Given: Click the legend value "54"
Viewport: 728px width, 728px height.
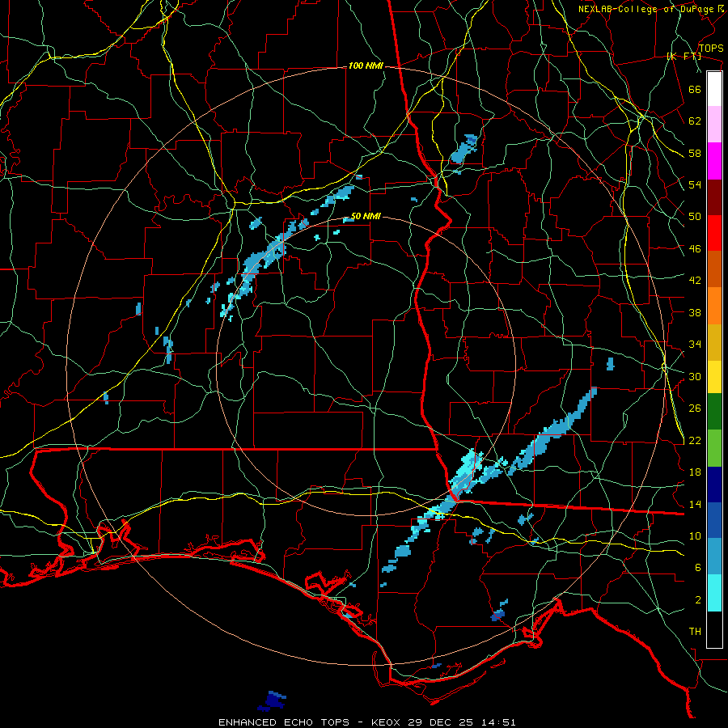Looking at the screenshot, I should click(x=695, y=184).
